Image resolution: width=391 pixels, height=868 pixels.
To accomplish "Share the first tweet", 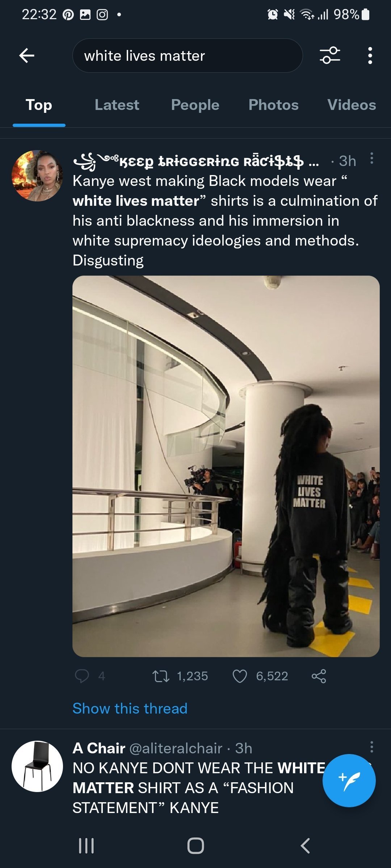I will click(319, 676).
